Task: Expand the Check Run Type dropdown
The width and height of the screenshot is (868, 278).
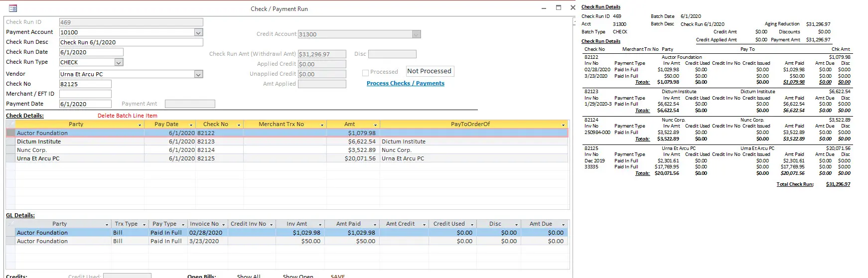Action: point(119,62)
